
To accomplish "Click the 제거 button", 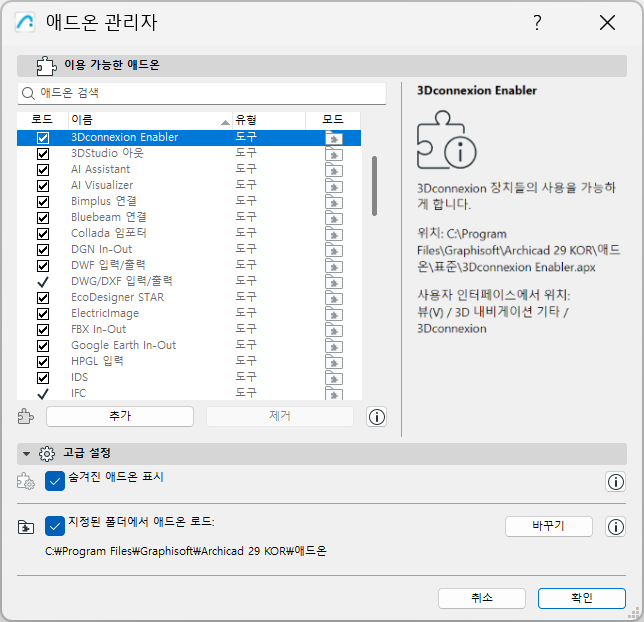I will click(280, 416).
